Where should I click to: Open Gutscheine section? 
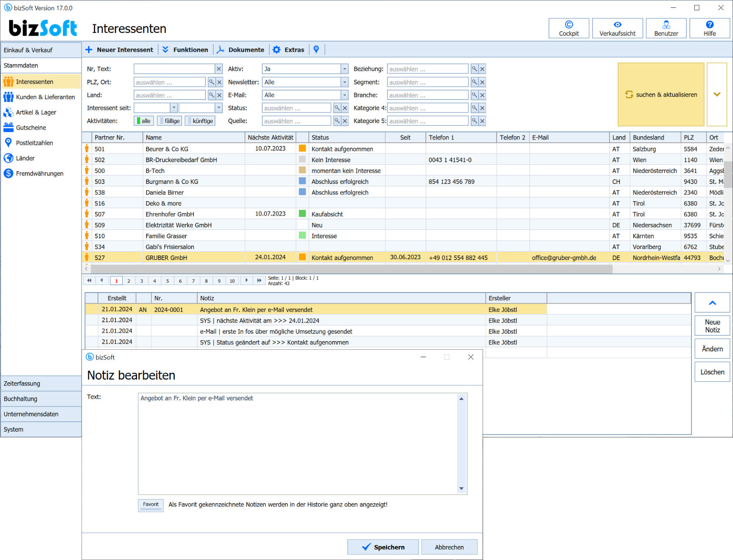(41, 127)
